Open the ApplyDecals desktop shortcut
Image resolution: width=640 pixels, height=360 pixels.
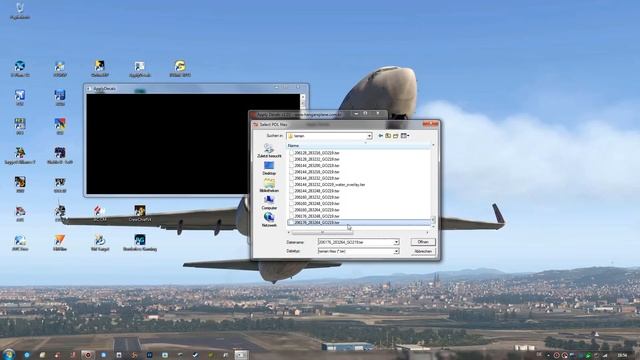coord(140,69)
